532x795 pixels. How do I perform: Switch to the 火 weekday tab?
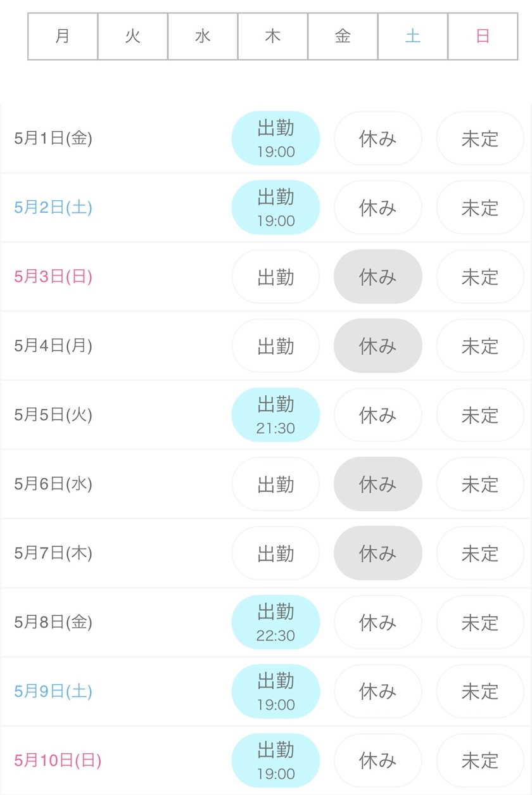132,36
